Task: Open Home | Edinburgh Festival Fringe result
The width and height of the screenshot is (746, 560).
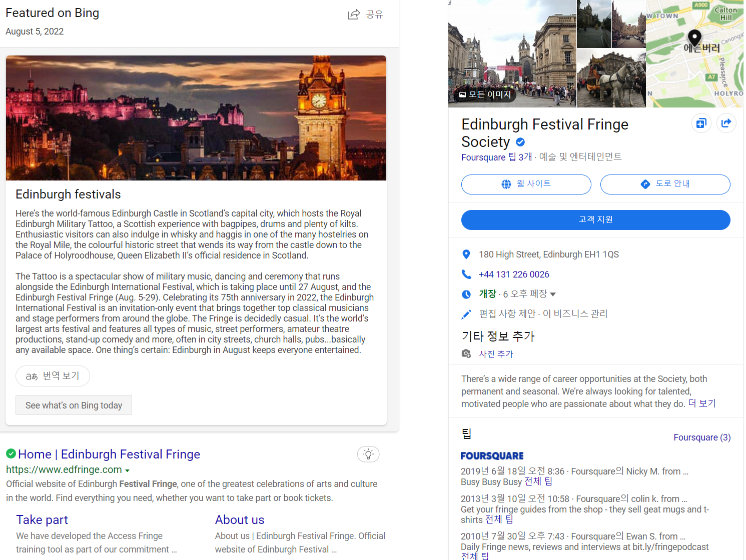Action: coord(109,454)
